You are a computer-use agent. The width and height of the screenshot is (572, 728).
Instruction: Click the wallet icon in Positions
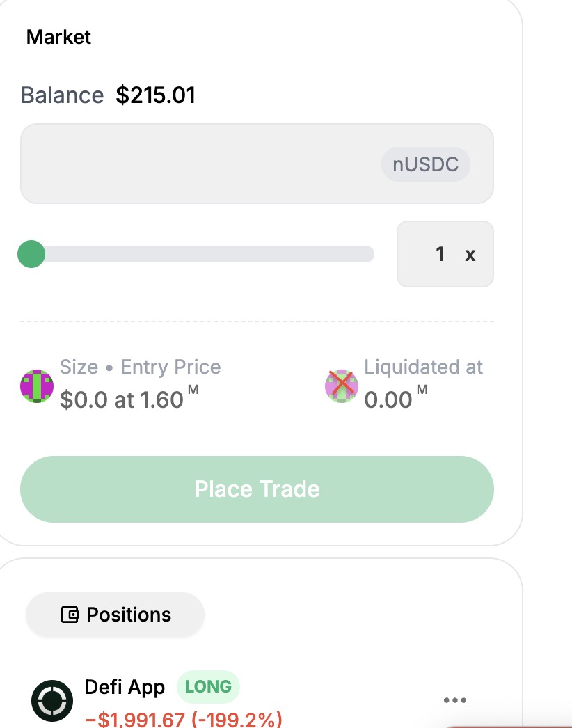70,615
